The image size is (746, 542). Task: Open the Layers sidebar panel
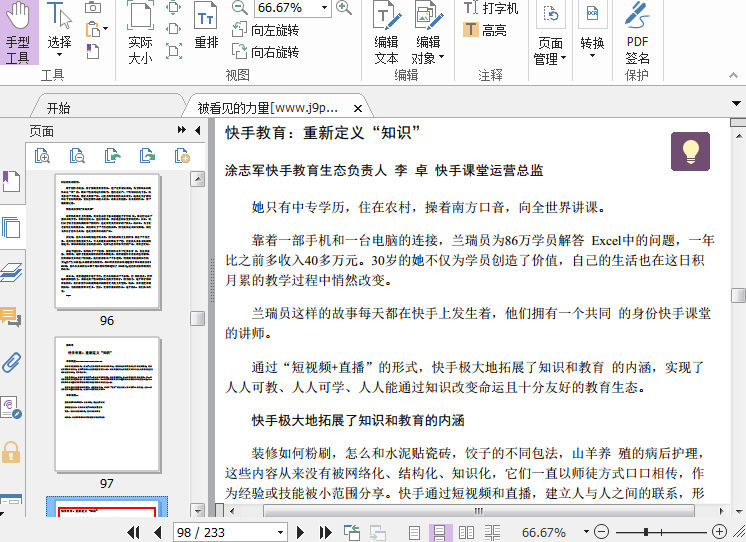coord(11,272)
